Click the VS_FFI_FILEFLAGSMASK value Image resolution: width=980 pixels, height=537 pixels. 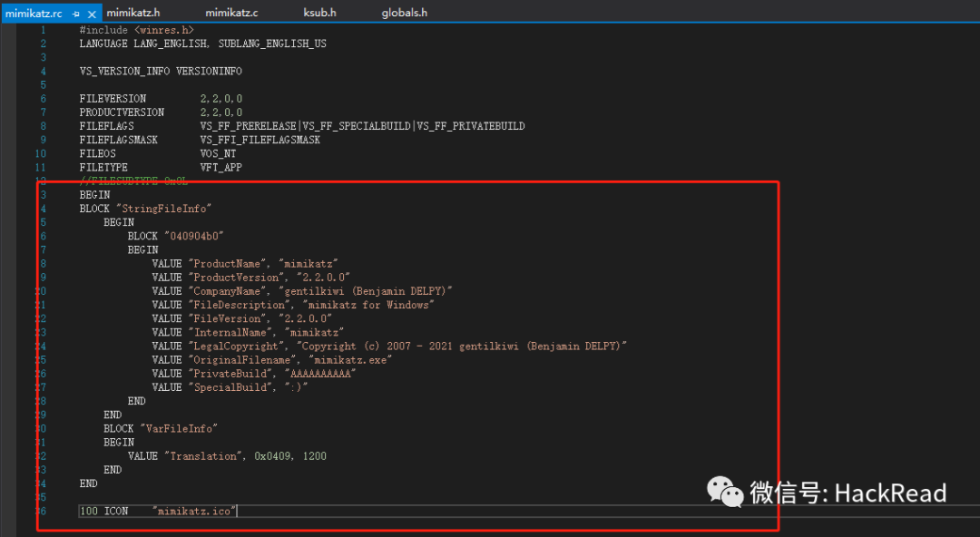coord(260,140)
